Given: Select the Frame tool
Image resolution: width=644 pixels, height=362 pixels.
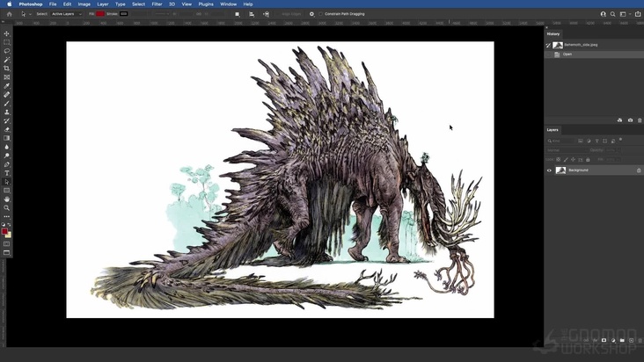Looking at the screenshot, I should coord(6,77).
